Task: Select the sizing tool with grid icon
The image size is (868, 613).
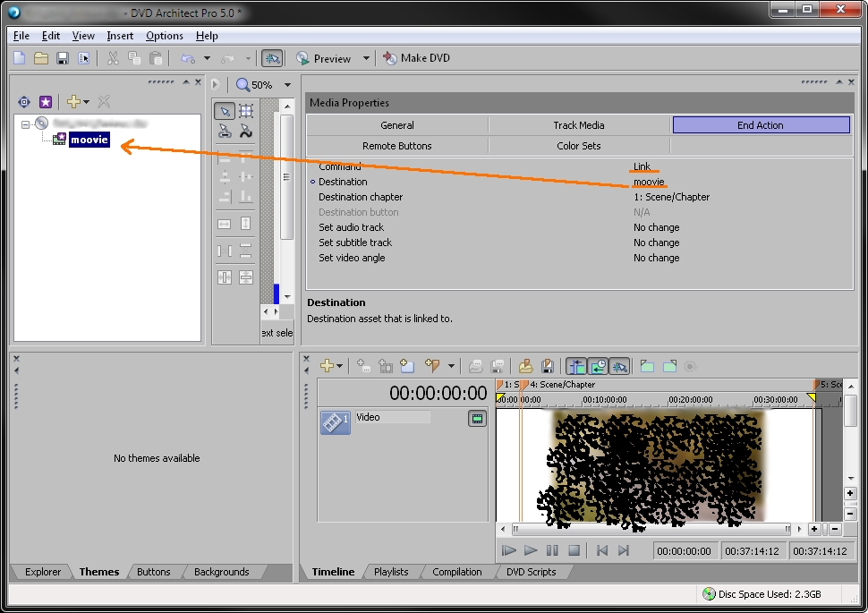Action: tap(246, 111)
